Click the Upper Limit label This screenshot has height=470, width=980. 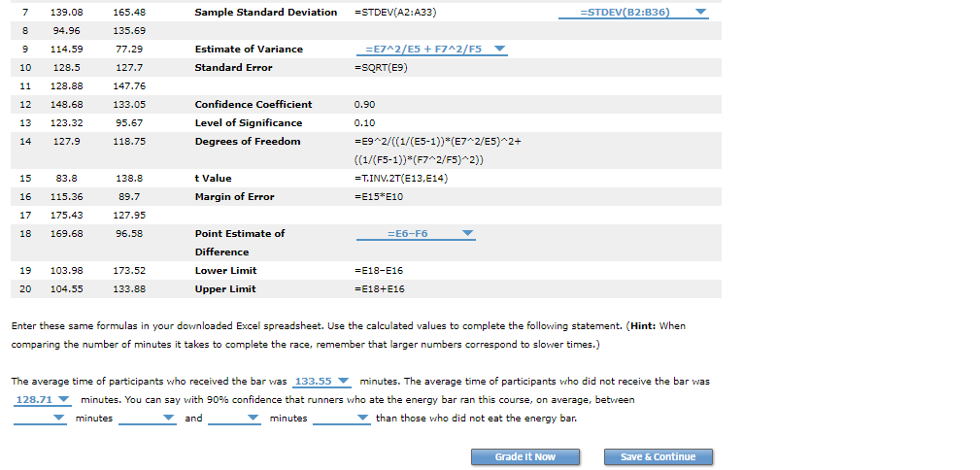coord(225,289)
